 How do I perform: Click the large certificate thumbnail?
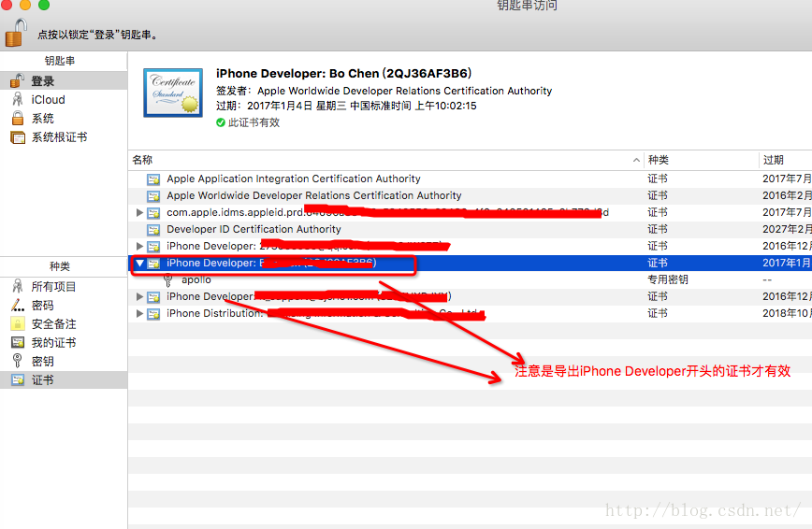pyautogui.click(x=173, y=93)
